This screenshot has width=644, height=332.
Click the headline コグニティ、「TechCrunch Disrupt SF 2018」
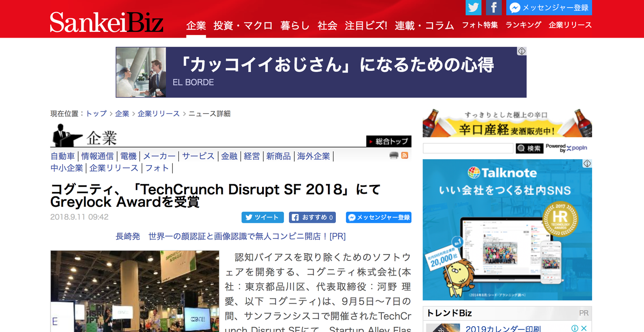point(216,196)
